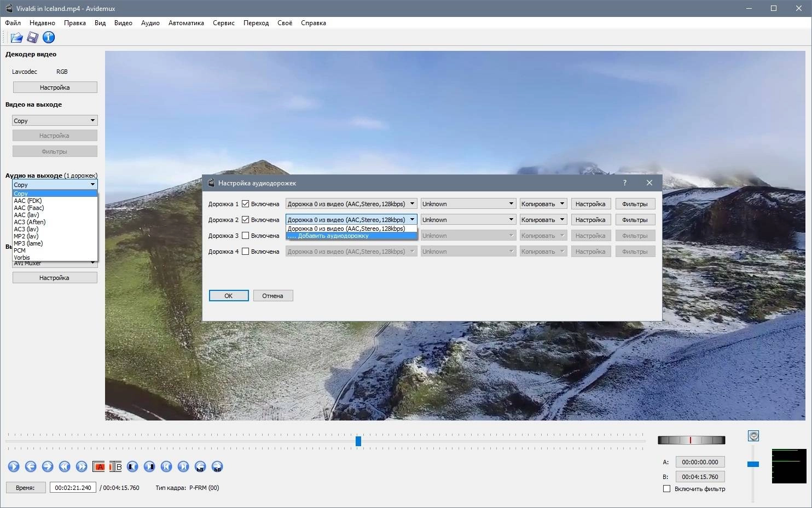Select AC3 (Aften) from the audio codec list
The image size is (812, 508).
pos(55,222)
